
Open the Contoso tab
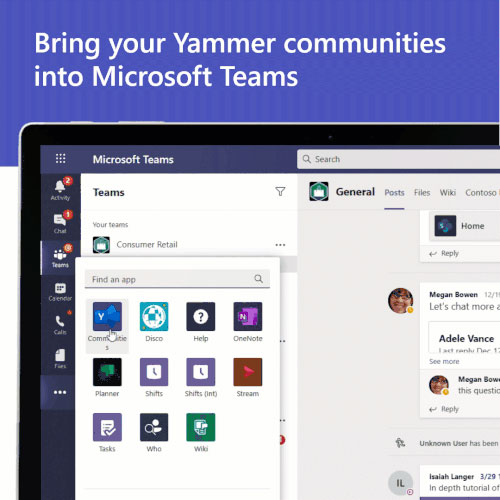[x=481, y=193]
